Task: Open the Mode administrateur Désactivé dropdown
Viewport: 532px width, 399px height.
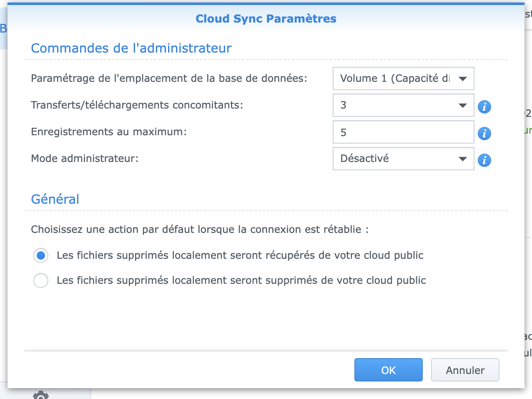Action: pyautogui.click(x=403, y=159)
